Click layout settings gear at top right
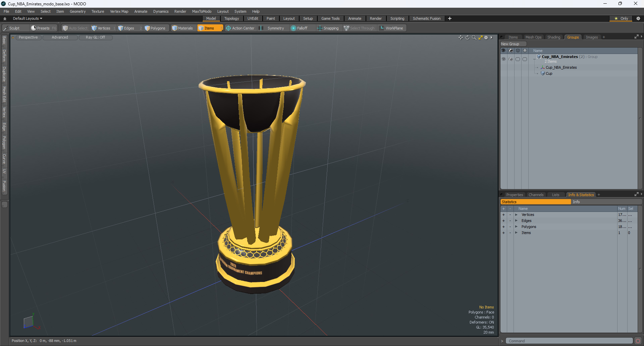 coord(638,18)
